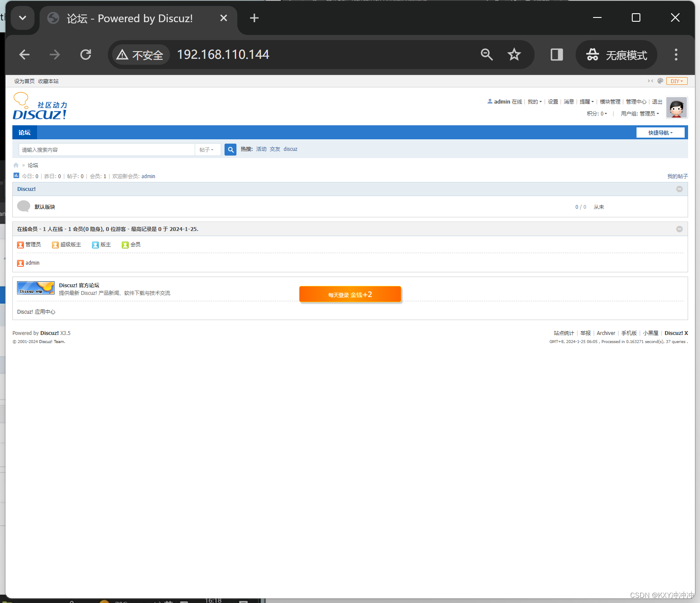Expand the 积分: 0 credits dropdown

[597, 114]
